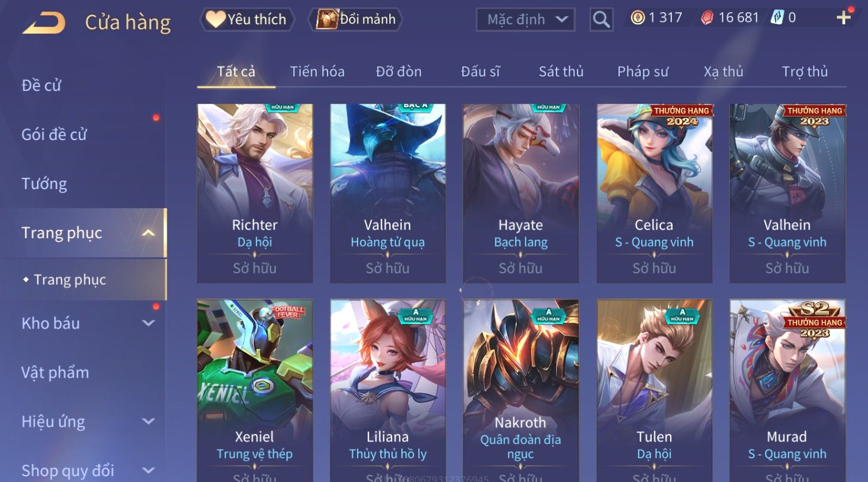This screenshot has width=868, height=482.
Task: Tap the gold coin balance icon
Action: click(x=637, y=18)
